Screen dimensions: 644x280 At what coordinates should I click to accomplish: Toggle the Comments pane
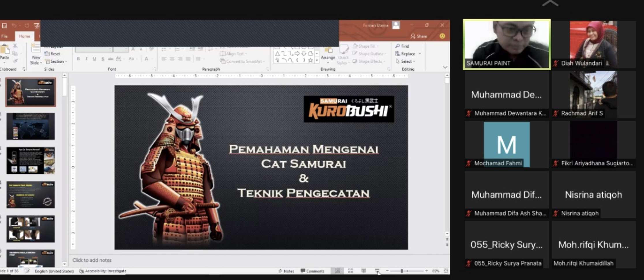tap(312, 271)
